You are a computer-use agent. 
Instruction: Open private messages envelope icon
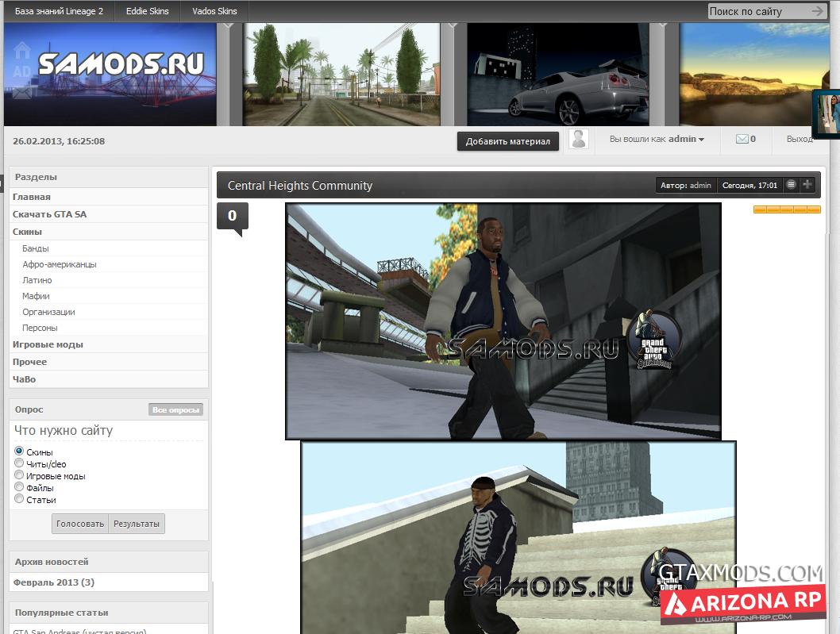click(x=742, y=139)
